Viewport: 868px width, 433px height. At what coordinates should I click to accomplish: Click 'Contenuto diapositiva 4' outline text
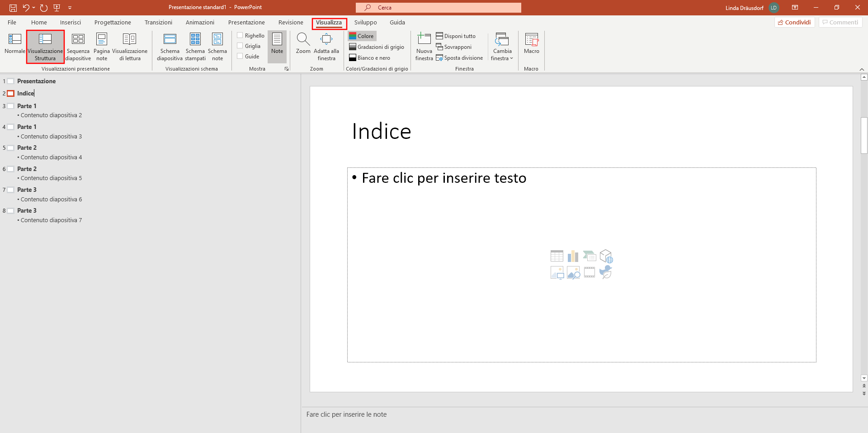[x=51, y=157]
